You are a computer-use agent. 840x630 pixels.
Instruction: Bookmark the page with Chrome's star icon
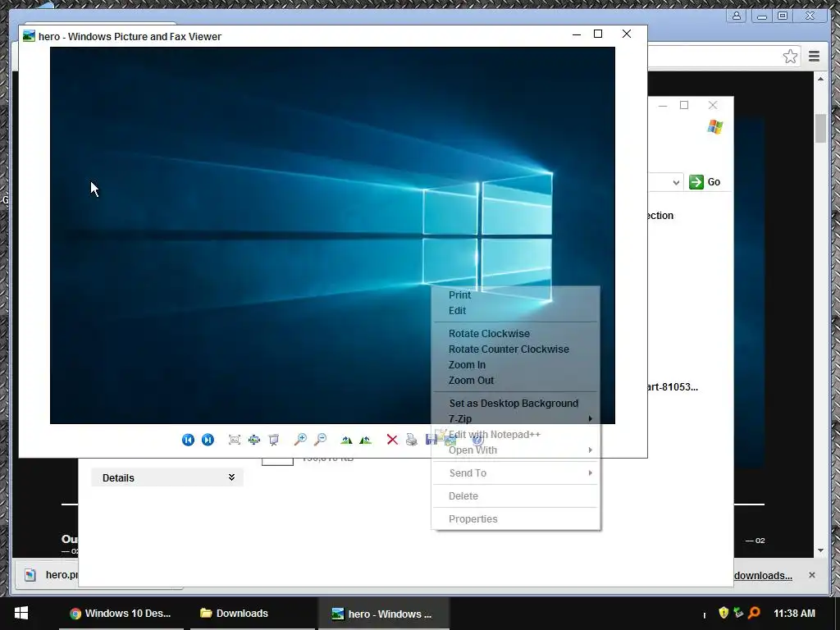tap(790, 57)
